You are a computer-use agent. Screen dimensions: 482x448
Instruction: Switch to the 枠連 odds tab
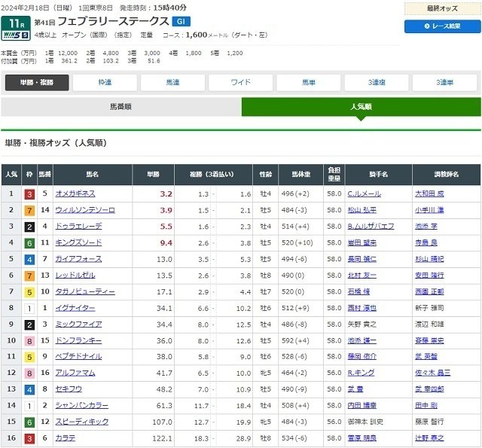click(105, 82)
